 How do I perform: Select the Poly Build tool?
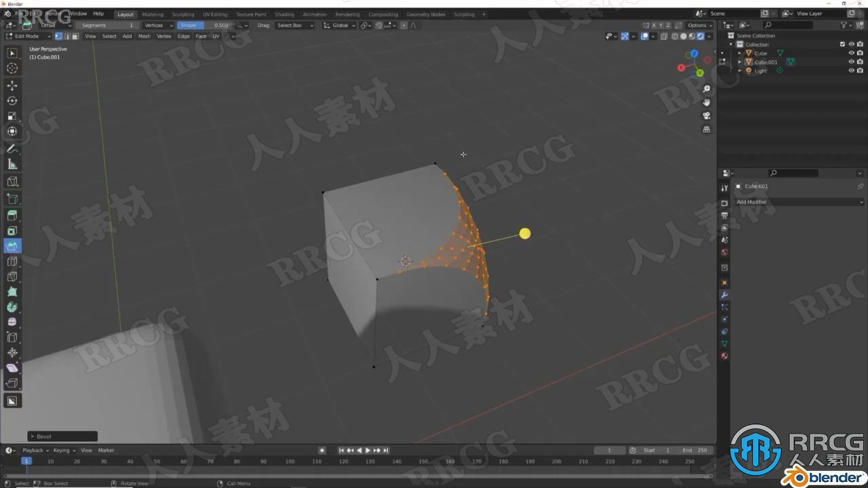[x=12, y=292]
